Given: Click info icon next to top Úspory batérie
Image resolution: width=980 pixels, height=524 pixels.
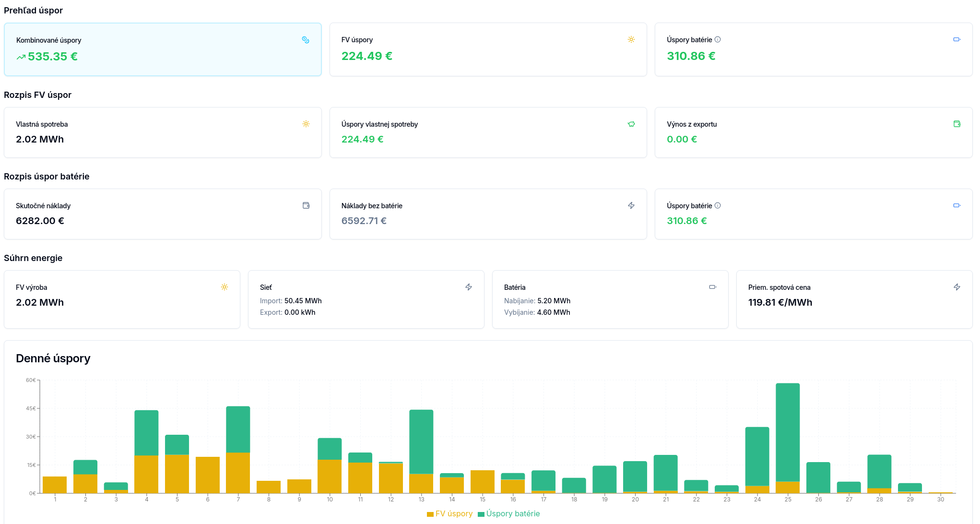Looking at the screenshot, I should [718, 39].
